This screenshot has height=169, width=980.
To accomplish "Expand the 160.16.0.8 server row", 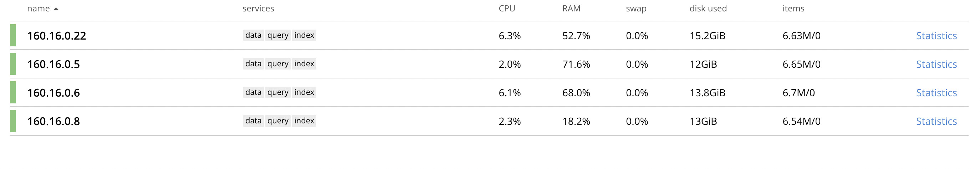I will click(x=489, y=121).
